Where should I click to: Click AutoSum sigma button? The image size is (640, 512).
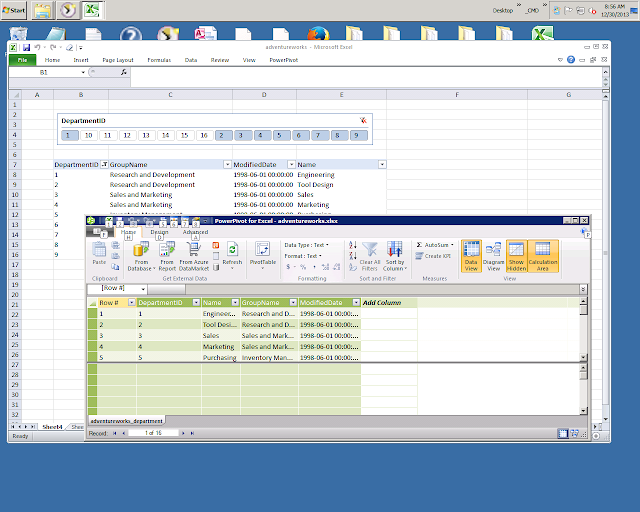(435, 245)
